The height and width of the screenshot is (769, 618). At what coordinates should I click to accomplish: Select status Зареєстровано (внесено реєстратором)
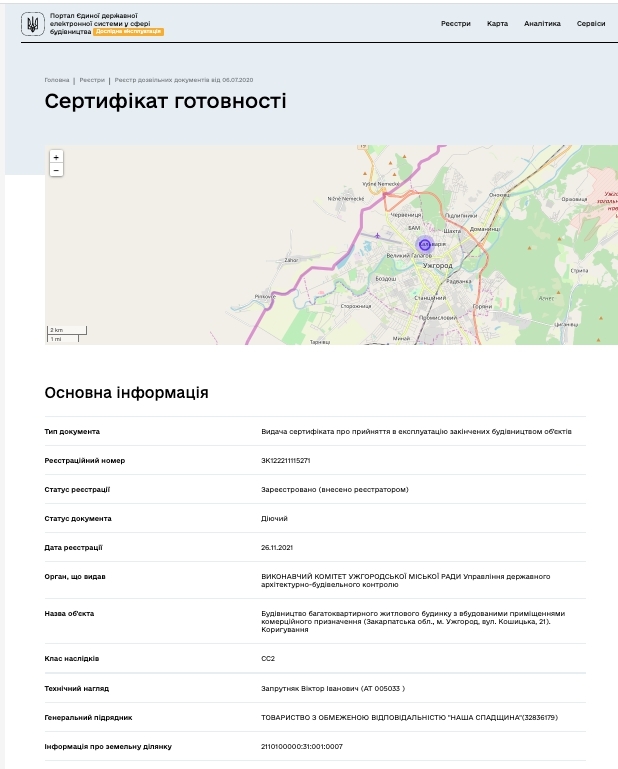click(335, 489)
